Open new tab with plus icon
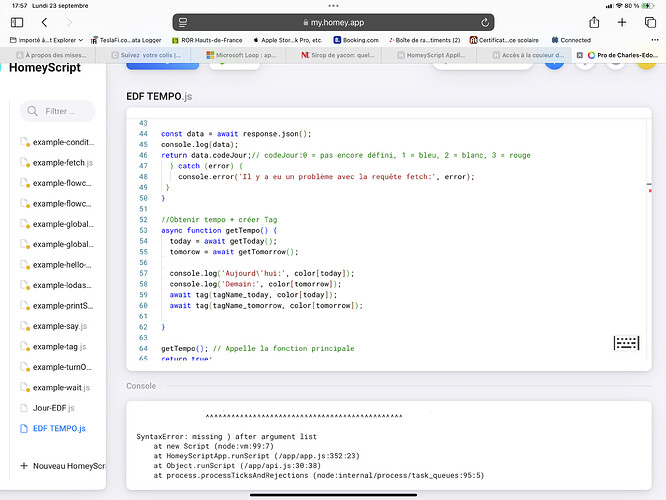Screen dimensions: 666x500 tap(622, 22)
